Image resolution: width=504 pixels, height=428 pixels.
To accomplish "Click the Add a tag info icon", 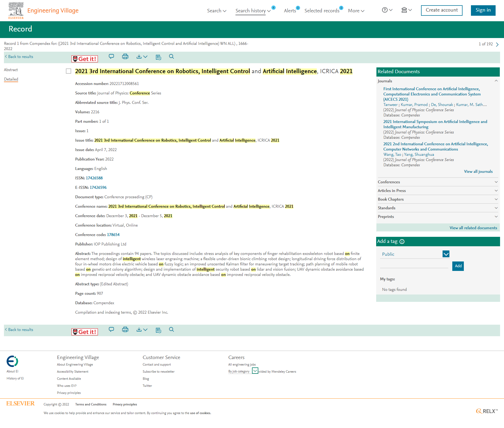I will coord(402,242).
